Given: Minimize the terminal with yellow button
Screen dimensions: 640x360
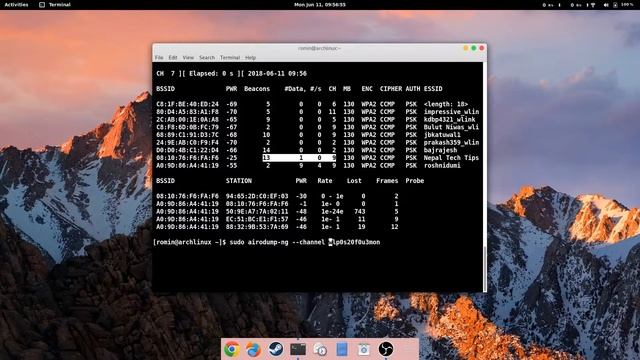Looking at the screenshot, I should 466,48.
